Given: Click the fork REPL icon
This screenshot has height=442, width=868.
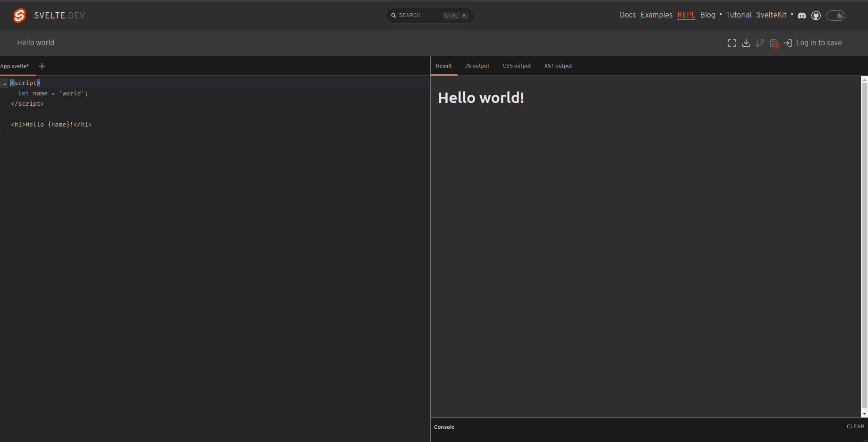Looking at the screenshot, I should tap(760, 43).
